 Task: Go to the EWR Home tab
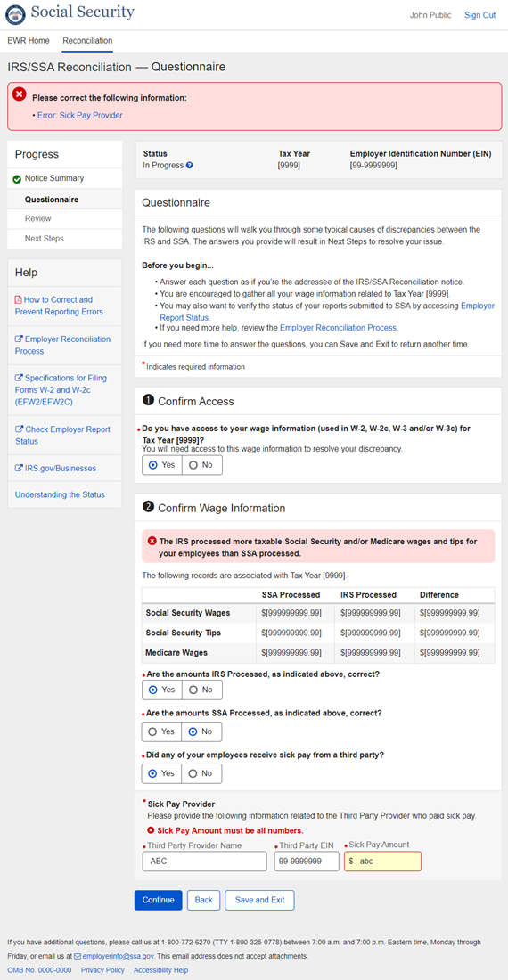[x=29, y=41]
